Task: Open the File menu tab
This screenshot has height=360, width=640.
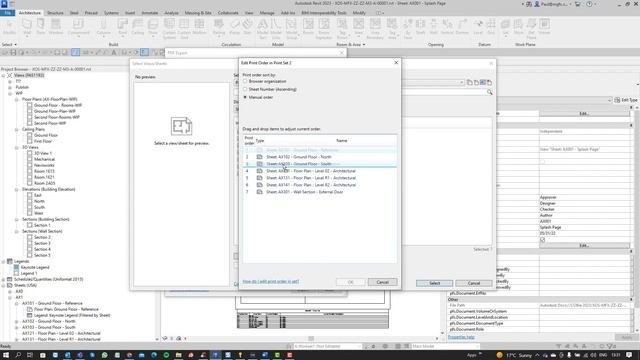Action: tap(7, 13)
